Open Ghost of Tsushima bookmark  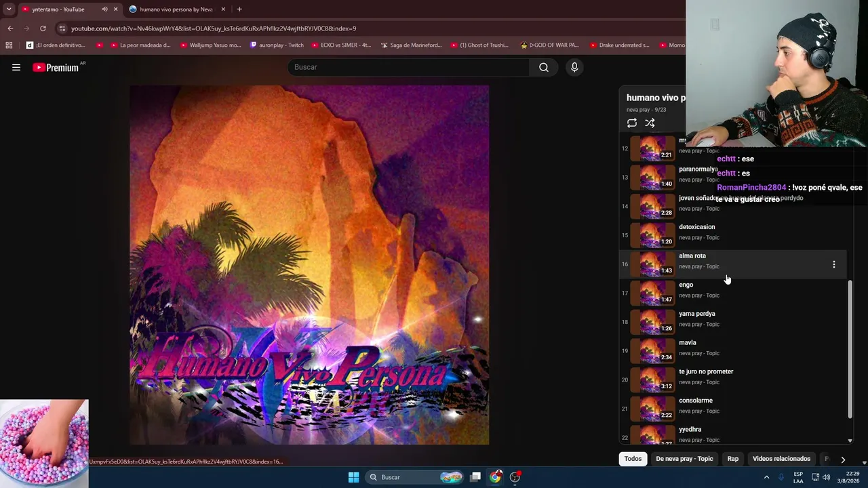pyautogui.click(x=479, y=45)
